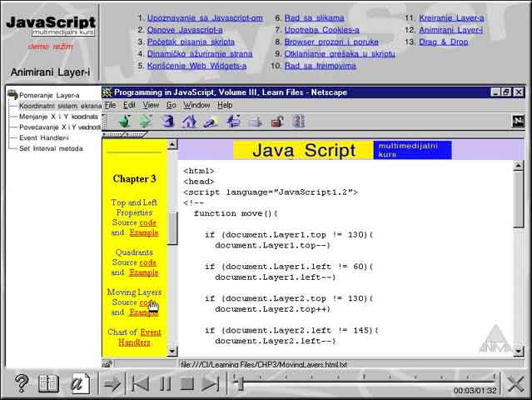Image resolution: width=532 pixels, height=400 pixels.
Task: Click the Netscape Forward arrow icon
Action: pyautogui.click(x=146, y=121)
